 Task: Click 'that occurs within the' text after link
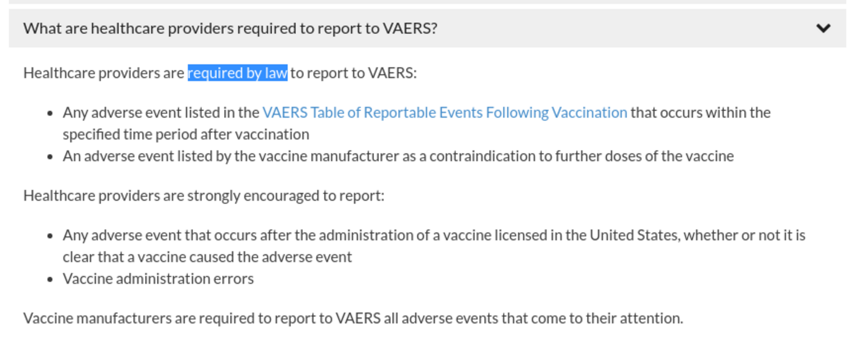pos(700,113)
